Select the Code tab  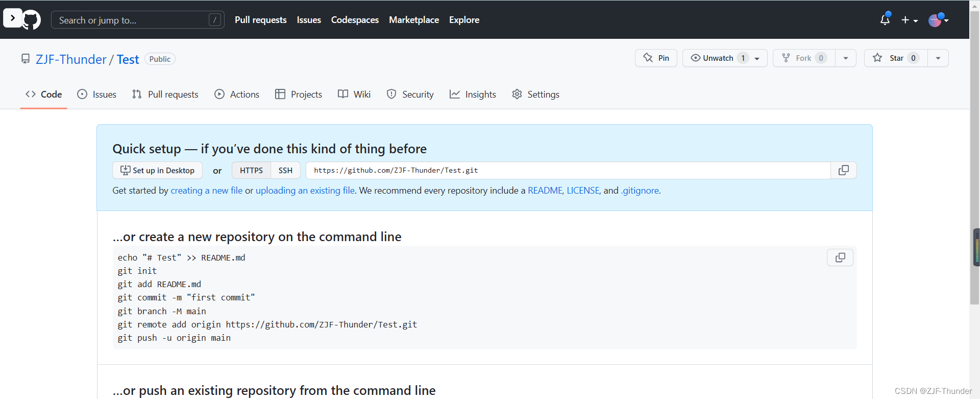click(44, 95)
